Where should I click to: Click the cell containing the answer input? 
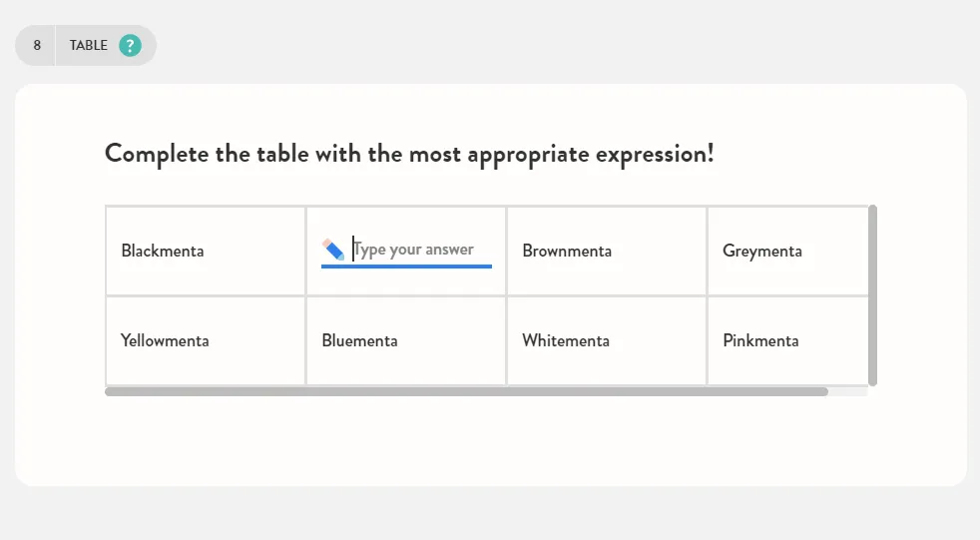point(406,251)
